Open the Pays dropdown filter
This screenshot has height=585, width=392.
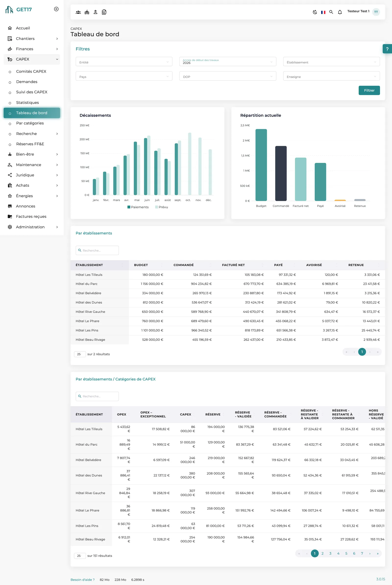124,76
